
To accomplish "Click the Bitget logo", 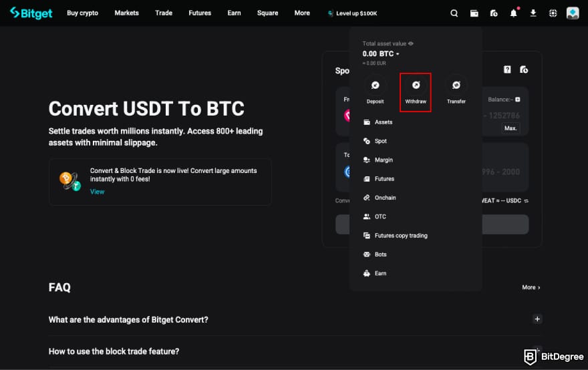I will click(x=31, y=13).
